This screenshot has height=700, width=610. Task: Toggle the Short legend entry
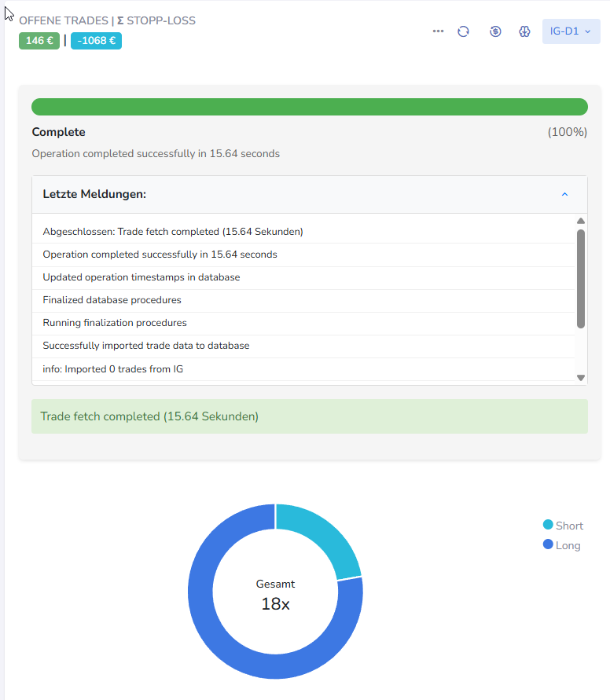pyautogui.click(x=563, y=526)
